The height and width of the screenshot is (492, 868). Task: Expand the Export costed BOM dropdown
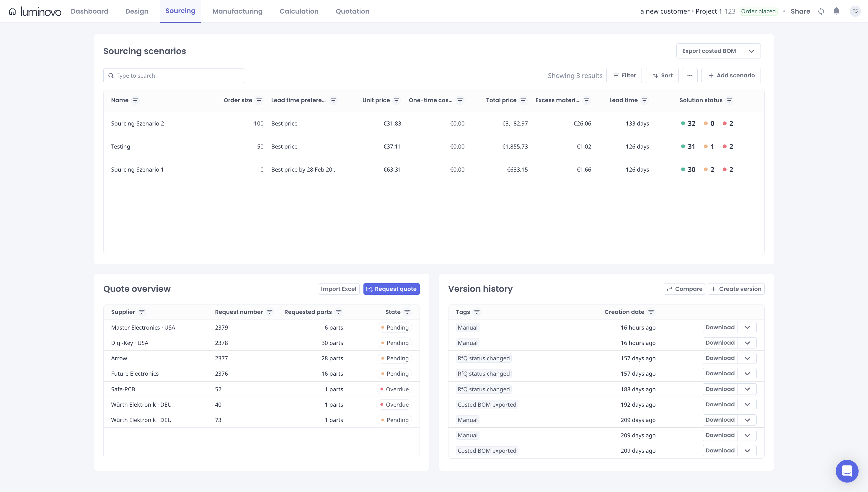tap(751, 51)
